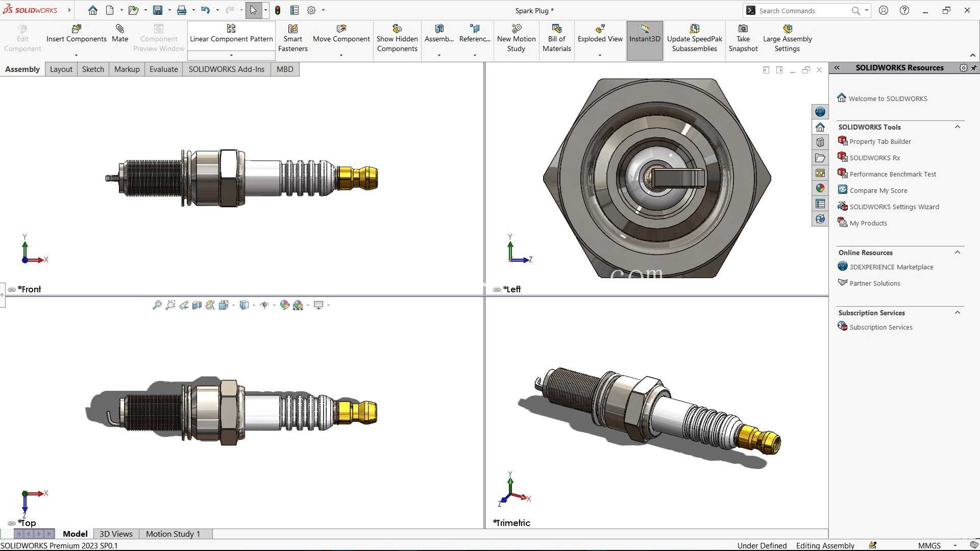Switch to the Sketch tab

(x=93, y=69)
